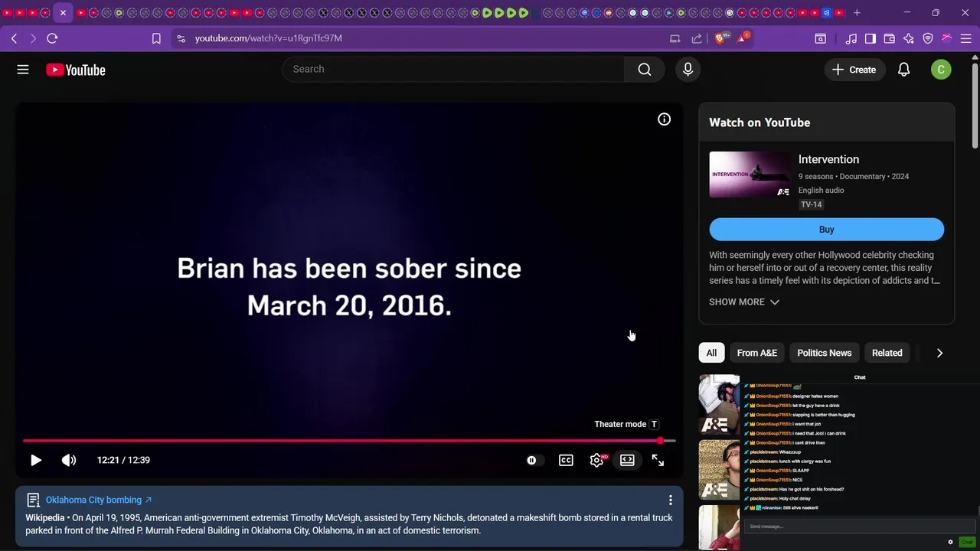Seek on the red video progress bar

pos(349,441)
